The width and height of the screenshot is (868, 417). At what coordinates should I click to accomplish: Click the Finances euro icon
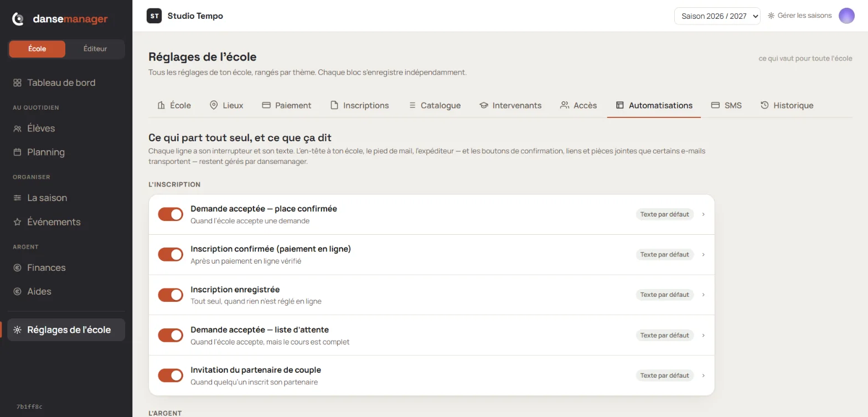17,268
